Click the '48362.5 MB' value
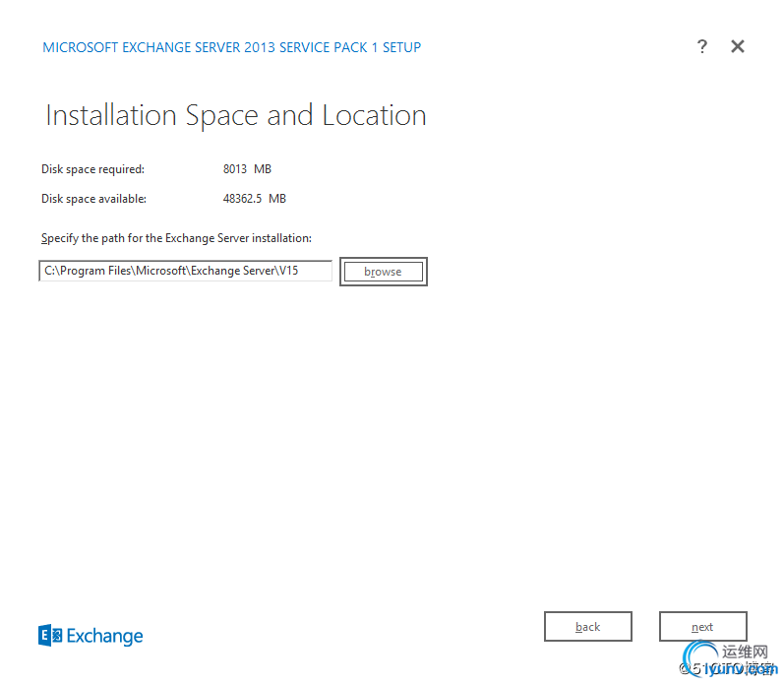Screen dimensions: 784x685 (x=255, y=199)
